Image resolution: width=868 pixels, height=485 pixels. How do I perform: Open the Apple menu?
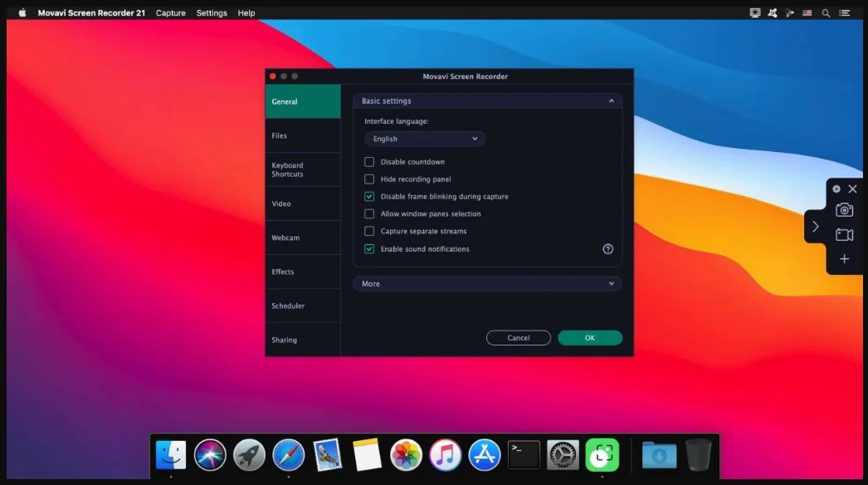[x=22, y=12]
